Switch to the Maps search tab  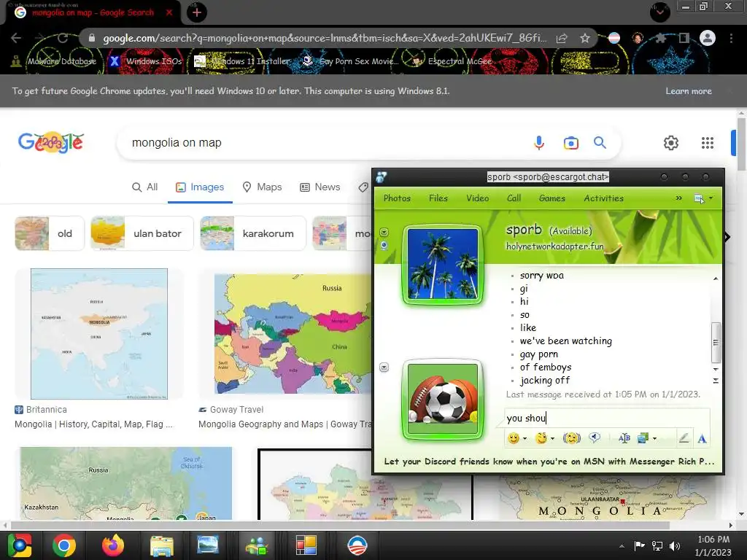(262, 187)
